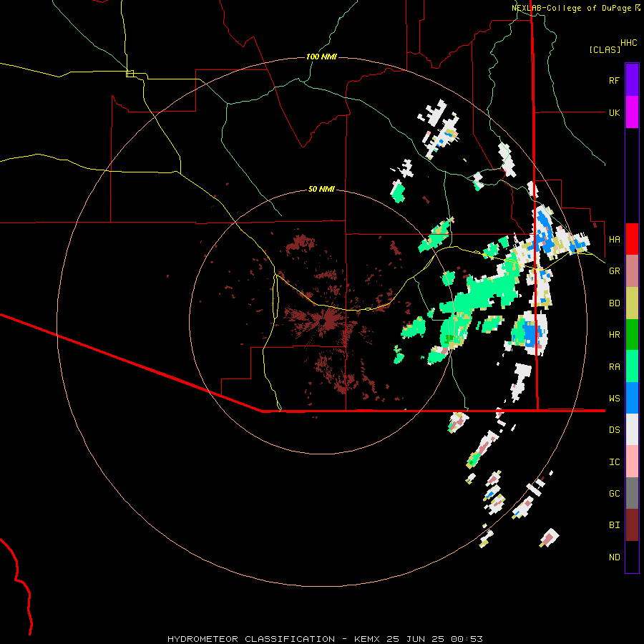Click the 'WS' legend label
Viewport: 644px width, 644px height.
614,398
